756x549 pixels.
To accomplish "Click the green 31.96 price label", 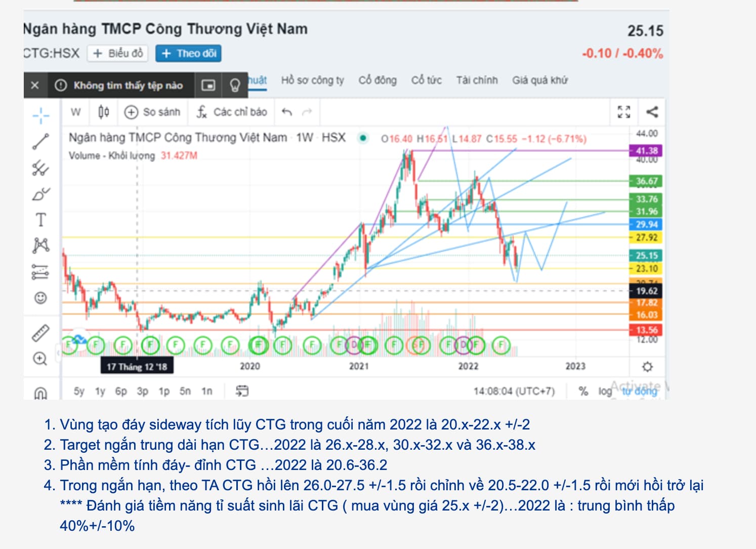I will (x=646, y=211).
